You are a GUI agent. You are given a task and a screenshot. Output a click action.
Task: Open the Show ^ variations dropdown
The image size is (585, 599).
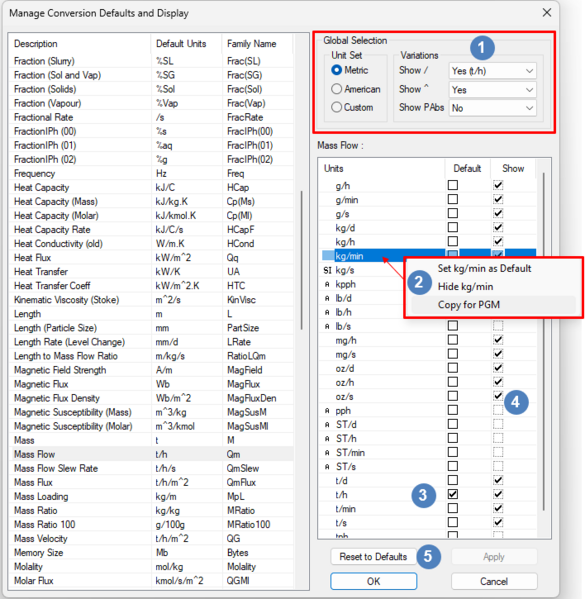492,90
